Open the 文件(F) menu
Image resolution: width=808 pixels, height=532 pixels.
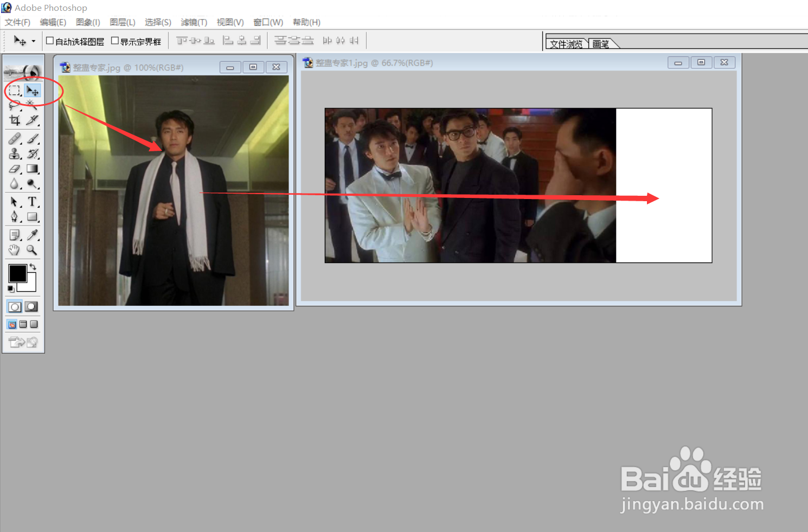[17, 22]
